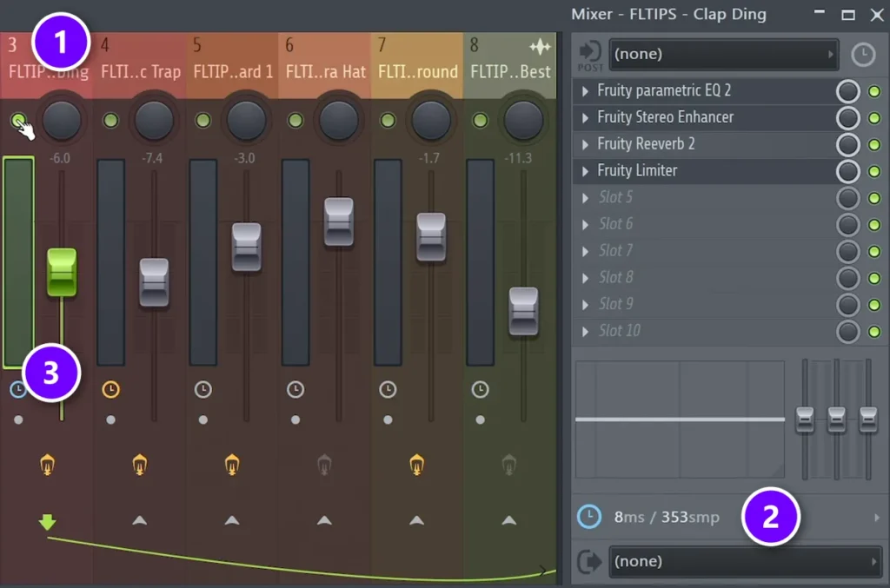Screen dimensions: 890x588
Task: Open the audio output (none) dropdown
Action: tap(745, 561)
